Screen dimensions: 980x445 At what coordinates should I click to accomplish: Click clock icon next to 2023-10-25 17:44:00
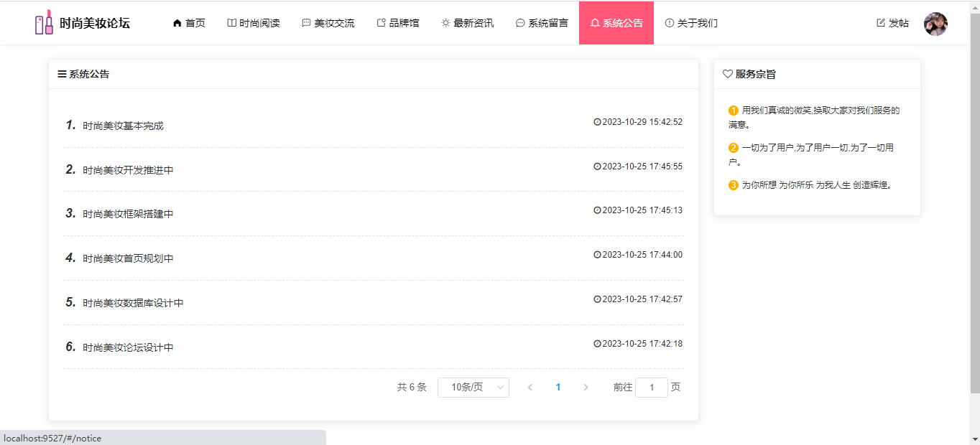click(x=597, y=255)
